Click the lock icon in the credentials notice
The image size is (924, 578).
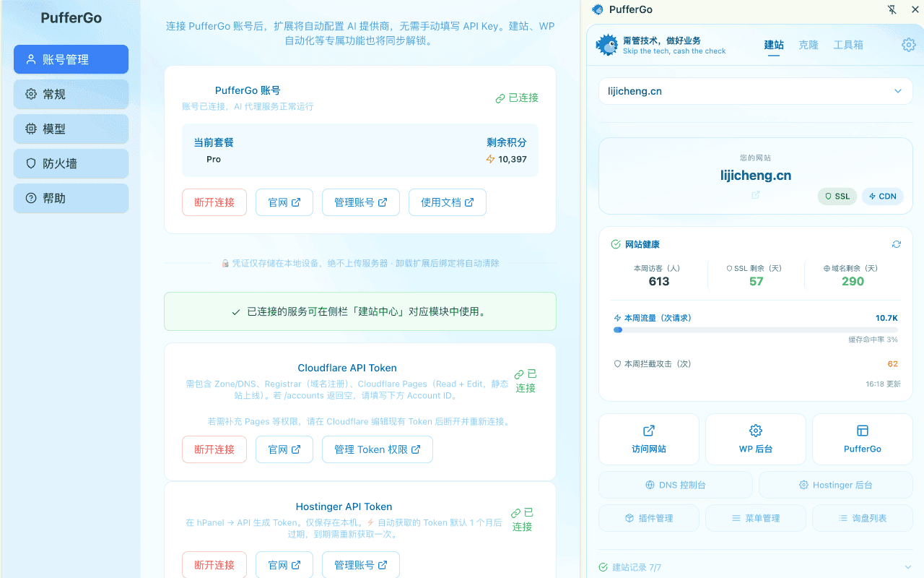click(x=225, y=263)
